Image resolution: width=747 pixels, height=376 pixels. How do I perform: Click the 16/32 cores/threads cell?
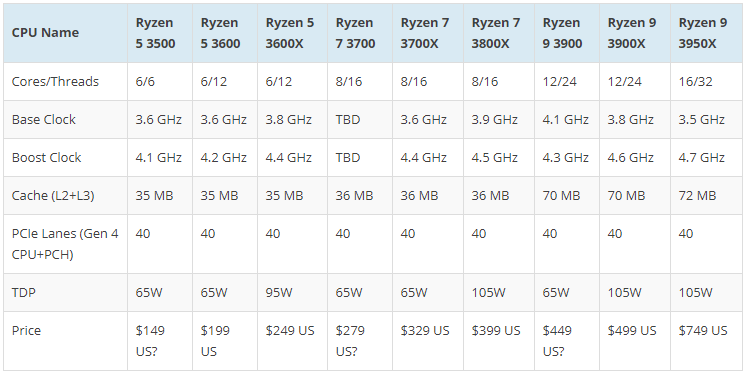[707, 81]
